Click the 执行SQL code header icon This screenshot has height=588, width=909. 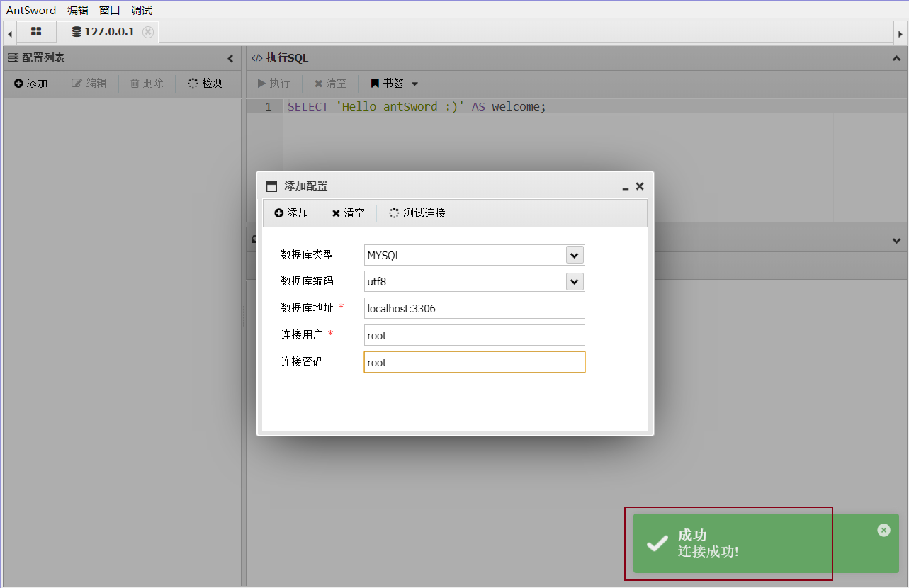[x=257, y=58]
